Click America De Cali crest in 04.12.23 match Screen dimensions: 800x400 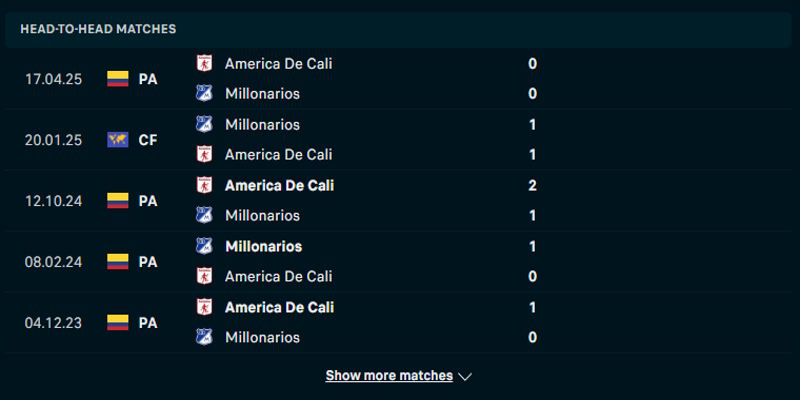[204, 307]
